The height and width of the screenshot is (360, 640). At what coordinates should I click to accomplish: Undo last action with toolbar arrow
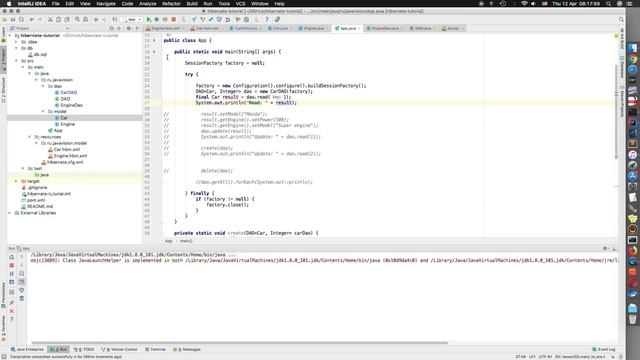[x=31, y=19]
